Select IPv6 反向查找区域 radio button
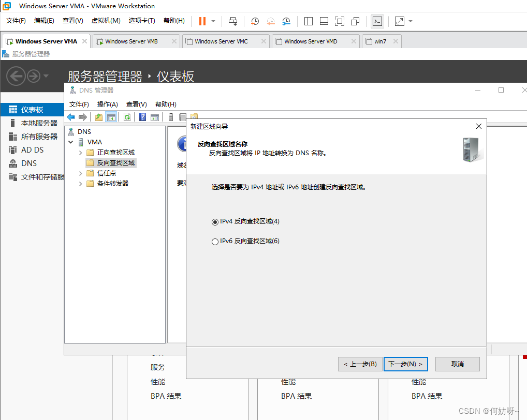This screenshot has height=420, width=527. (x=215, y=242)
